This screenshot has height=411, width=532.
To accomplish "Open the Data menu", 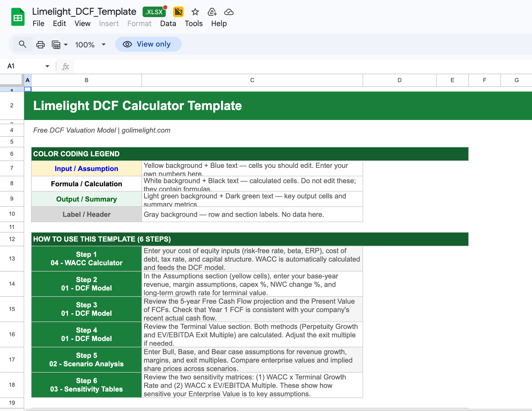I will [168, 23].
